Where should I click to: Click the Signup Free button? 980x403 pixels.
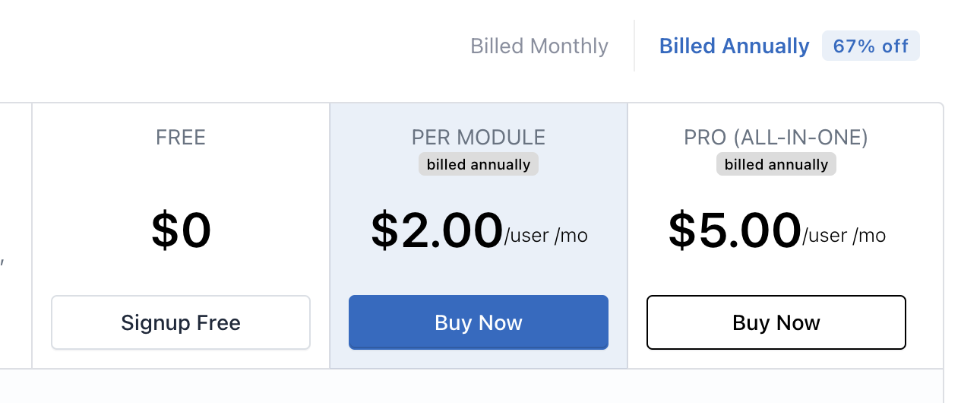coord(181,322)
